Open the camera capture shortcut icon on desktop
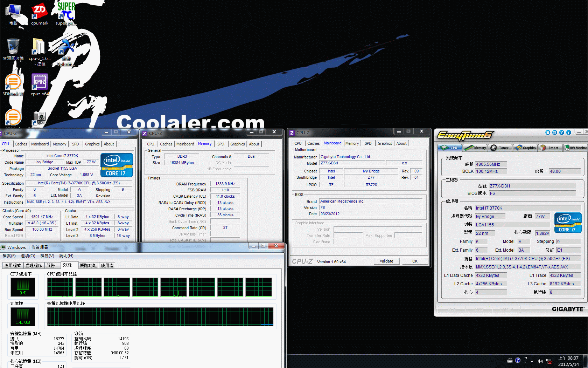This screenshot has width=588, height=368. click(x=40, y=118)
